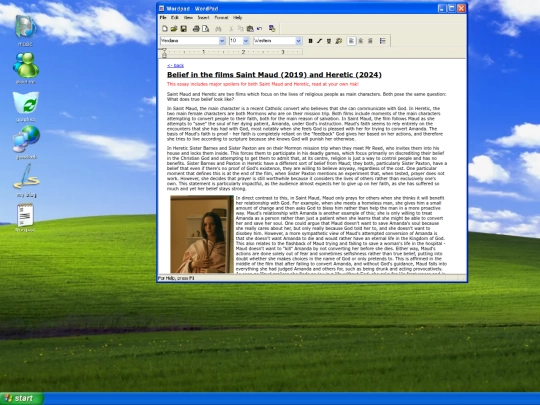Click the Cut scissors icon
The height and width of the screenshot is (405, 540).
231,29
